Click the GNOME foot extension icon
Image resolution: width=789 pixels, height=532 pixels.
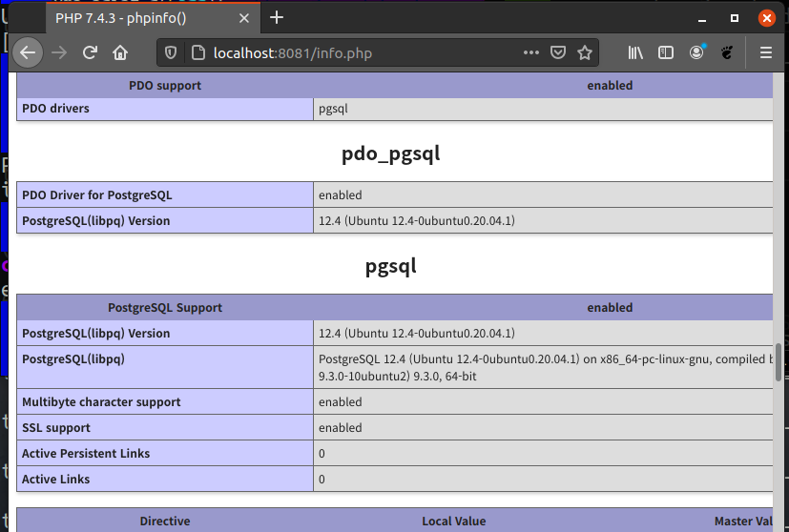[x=727, y=52]
